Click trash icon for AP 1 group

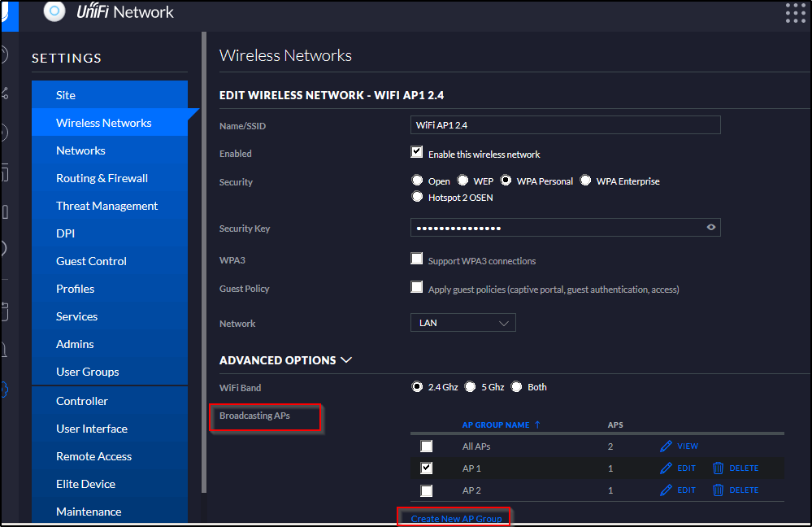point(718,468)
